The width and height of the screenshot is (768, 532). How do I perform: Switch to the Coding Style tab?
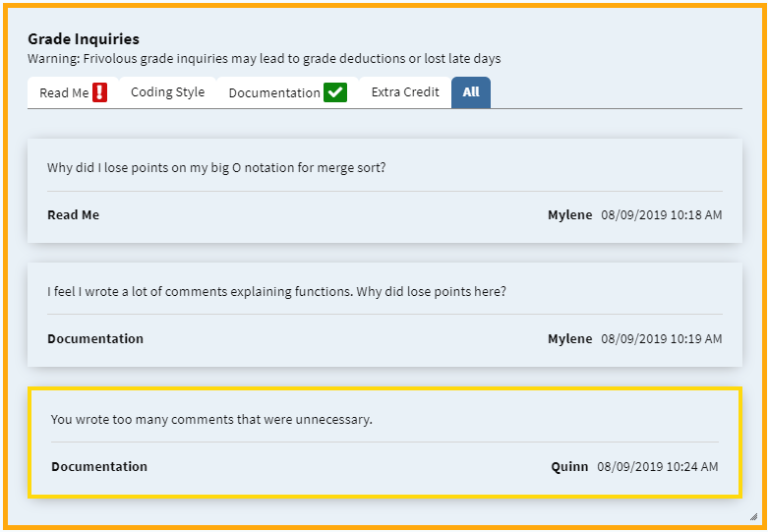pyautogui.click(x=167, y=92)
